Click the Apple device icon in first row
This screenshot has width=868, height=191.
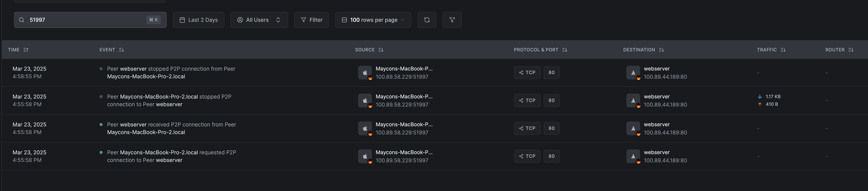click(x=365, y=73)
